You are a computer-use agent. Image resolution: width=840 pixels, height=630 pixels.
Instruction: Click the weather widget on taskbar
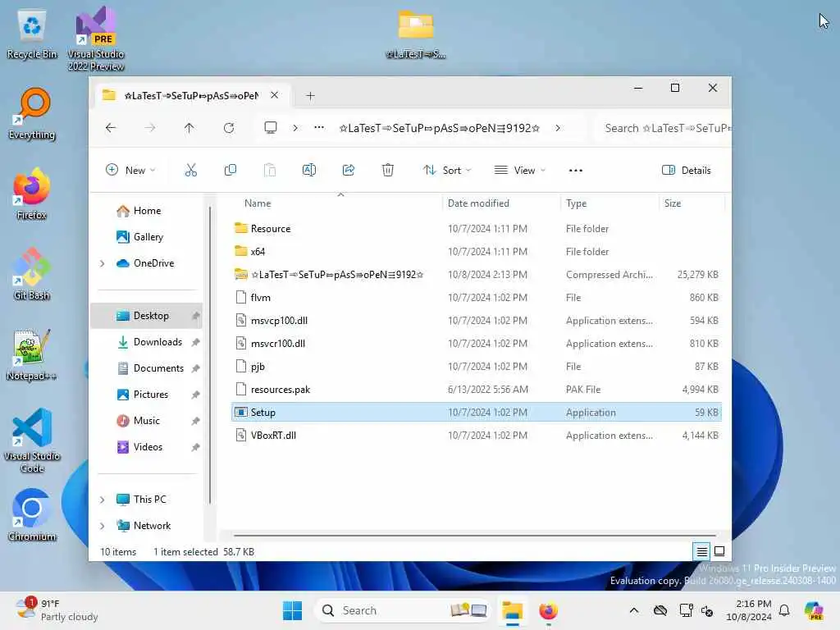(x=58, y=610)
